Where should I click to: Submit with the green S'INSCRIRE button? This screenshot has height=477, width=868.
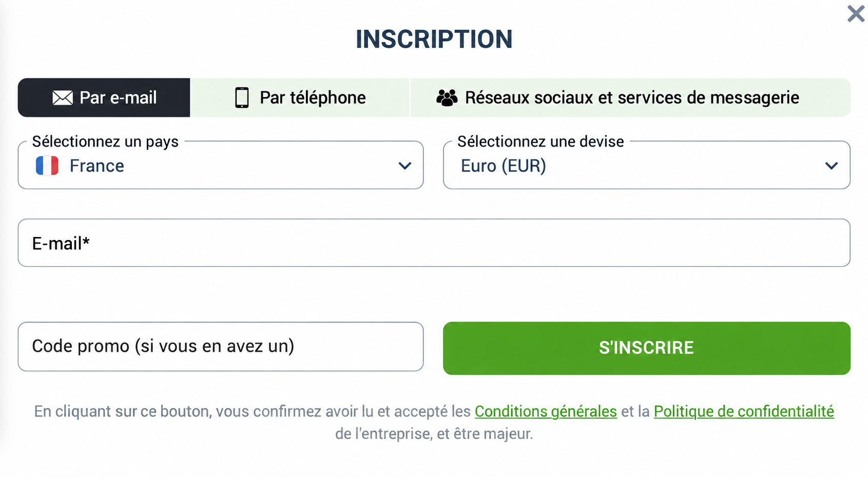tap(647, 348)
